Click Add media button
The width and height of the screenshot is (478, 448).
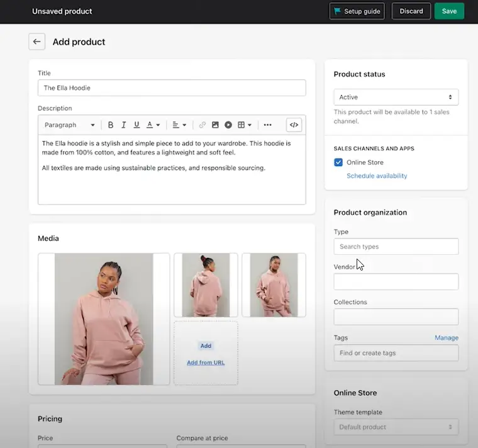click(x=206, y=346)
